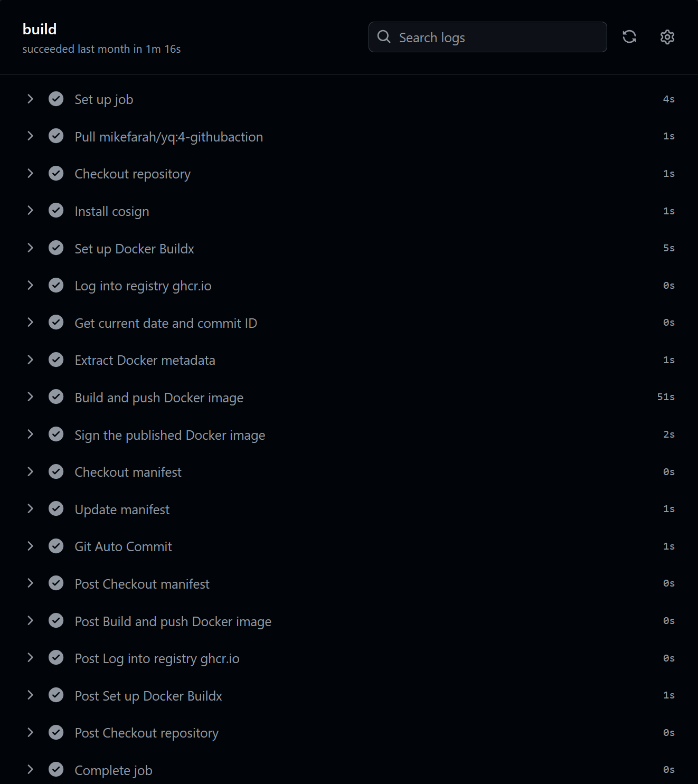The width and height of the screenshot is (698, 784).
Task: Click success checkmark beside Set up job
Action: point(56,99)
